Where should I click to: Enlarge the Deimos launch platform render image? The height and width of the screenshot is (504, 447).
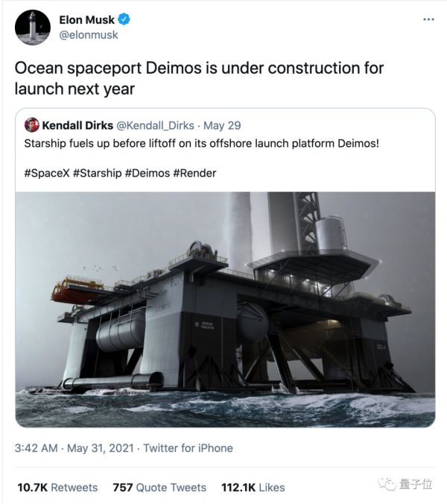pos(225,309)
